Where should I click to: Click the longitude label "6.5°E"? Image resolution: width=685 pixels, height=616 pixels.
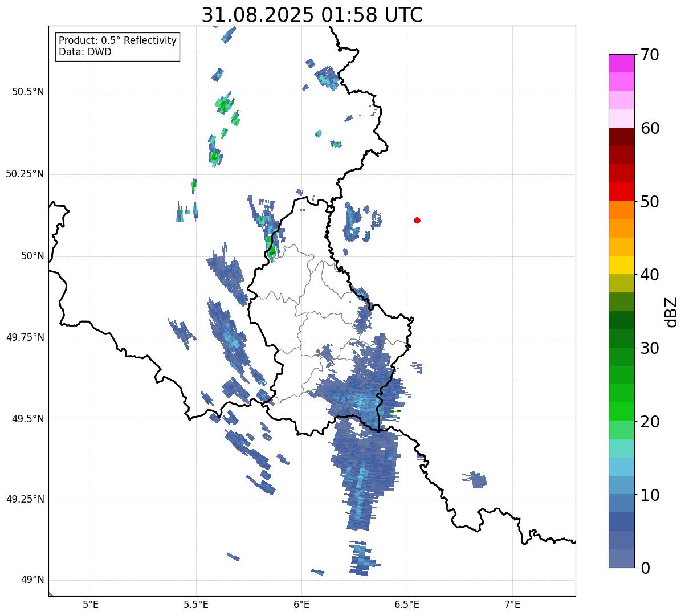tap(407, 605)
